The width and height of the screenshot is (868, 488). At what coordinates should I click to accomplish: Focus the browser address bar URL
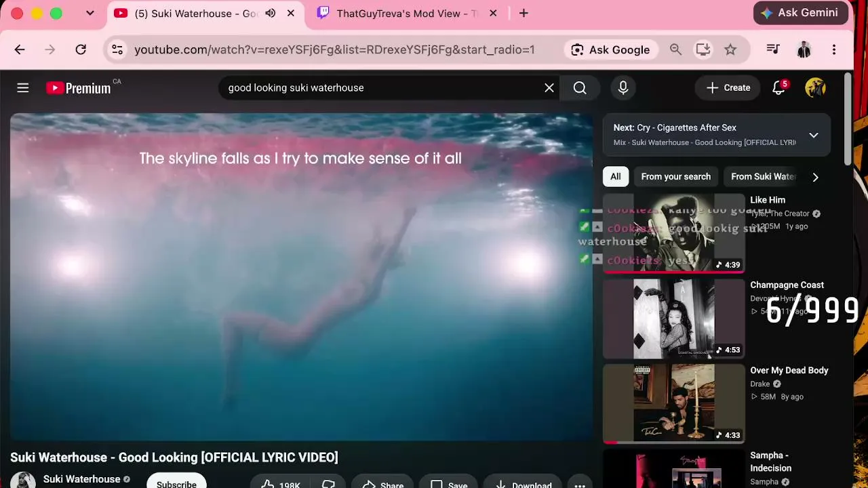click(334, 49)
